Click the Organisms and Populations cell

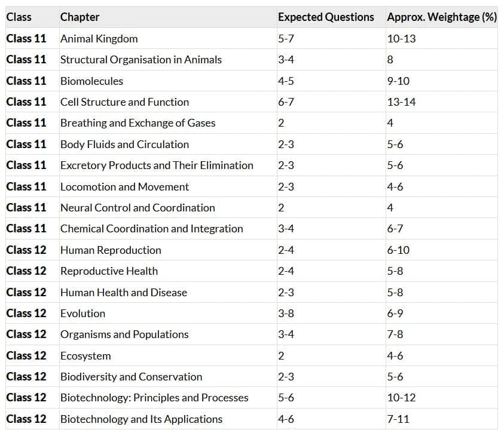124,334
